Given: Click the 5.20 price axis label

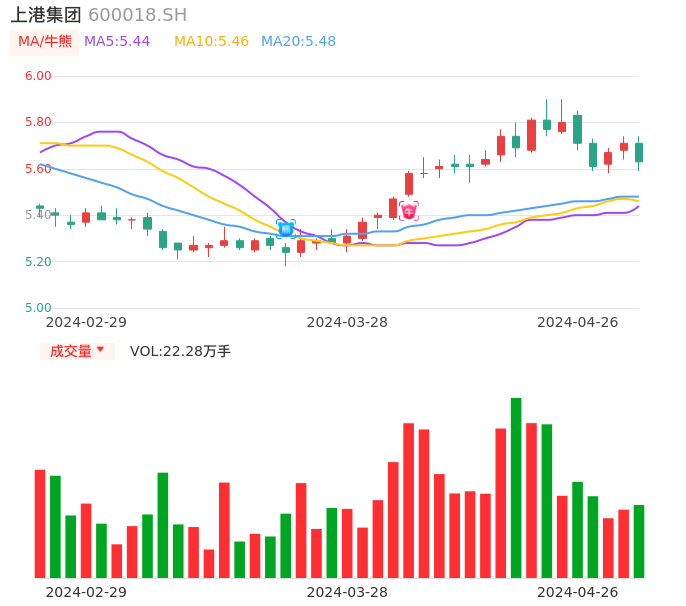Looking at the screenshot, I should (x=38, y=262).
